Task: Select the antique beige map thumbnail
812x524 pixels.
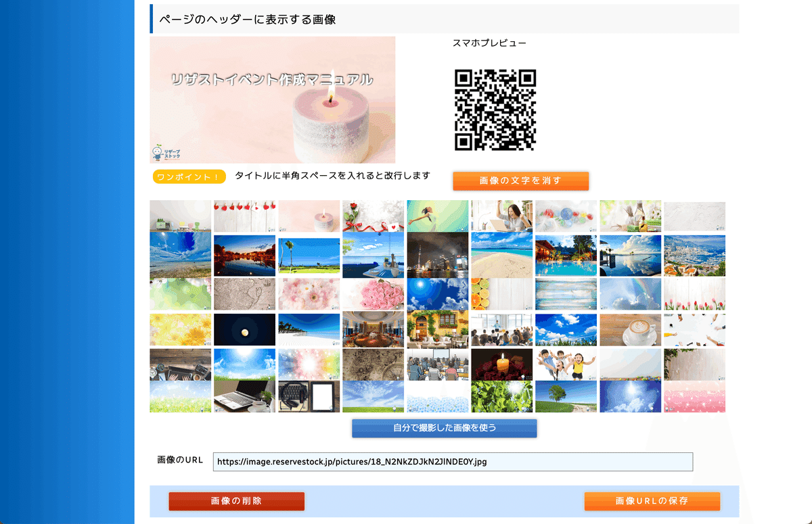Action: [244, 294]
